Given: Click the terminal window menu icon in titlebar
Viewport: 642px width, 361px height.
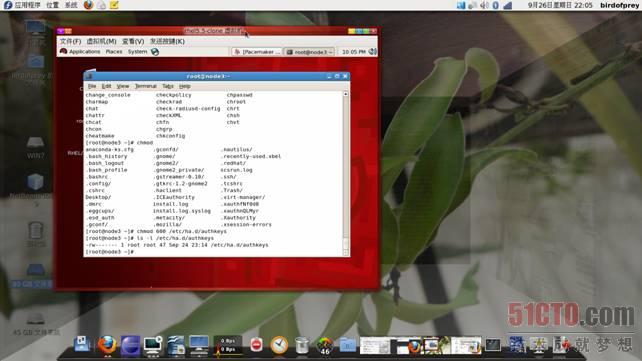Looking at the screenshot, I should point(89,76).
